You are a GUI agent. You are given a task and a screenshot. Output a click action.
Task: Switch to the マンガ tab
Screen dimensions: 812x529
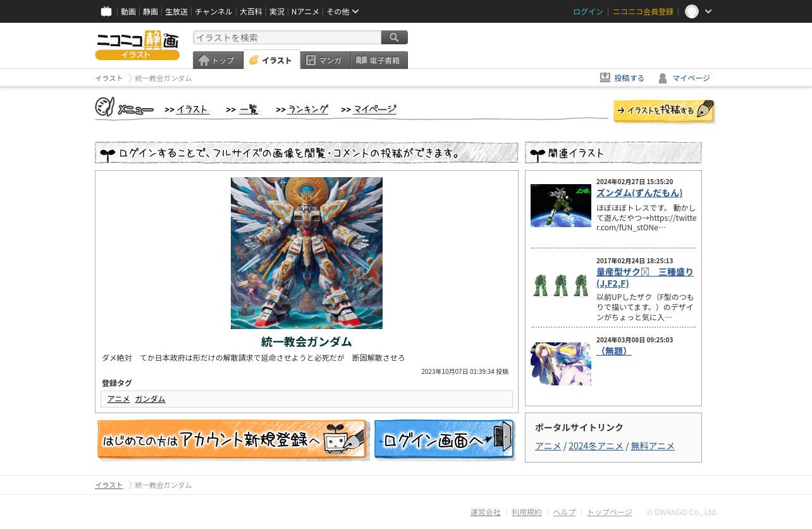click(325, 60)
